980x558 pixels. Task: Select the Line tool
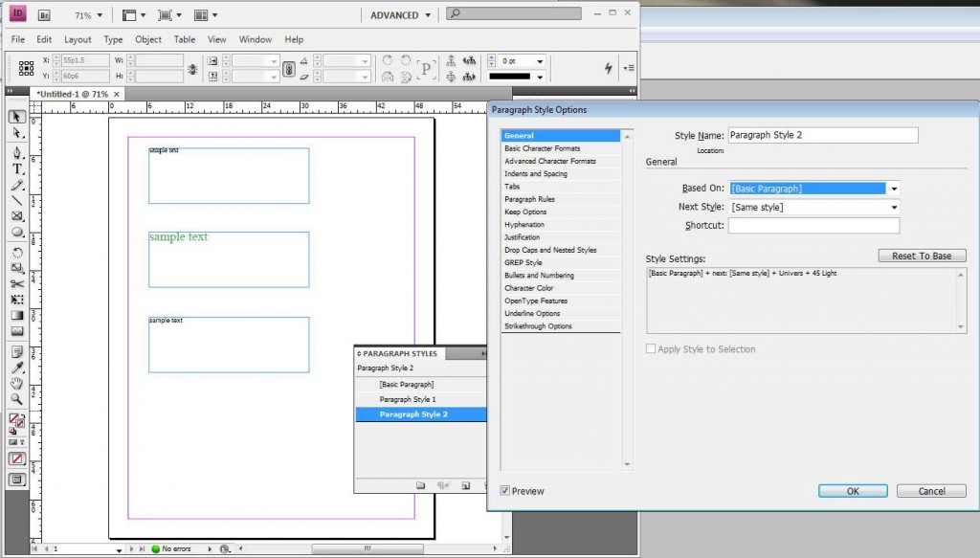pyautogui.click(x=17, y=201)
